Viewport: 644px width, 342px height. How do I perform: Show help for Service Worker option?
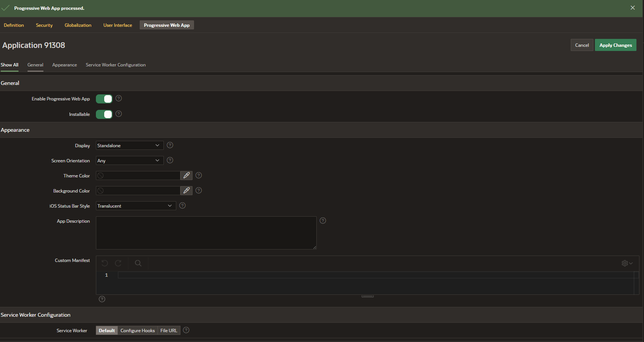pyautogui.click(x=186, y=330)
